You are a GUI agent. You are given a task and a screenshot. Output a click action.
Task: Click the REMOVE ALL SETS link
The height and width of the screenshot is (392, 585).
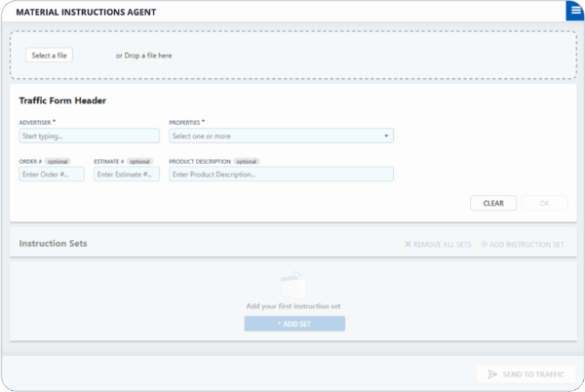[438, 244]
